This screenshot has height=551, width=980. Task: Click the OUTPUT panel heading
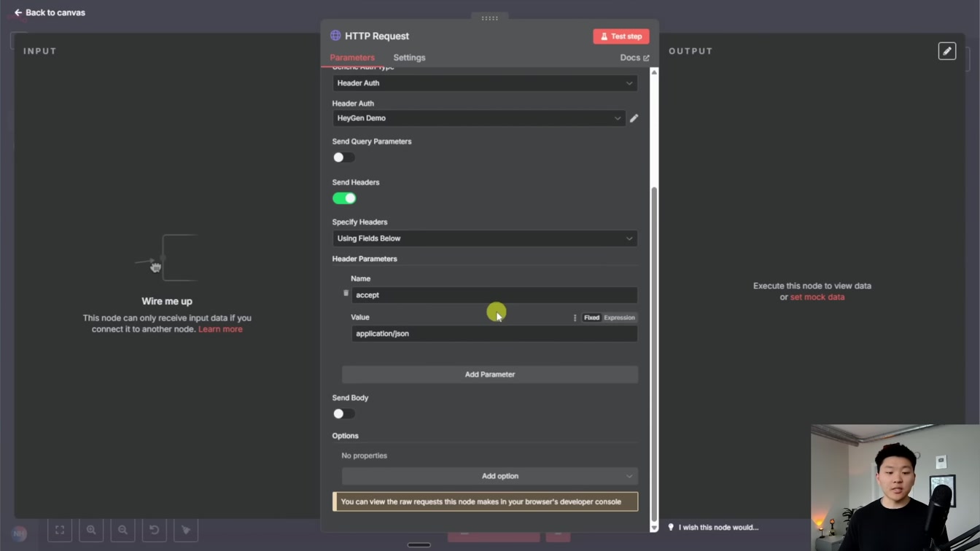691,51
